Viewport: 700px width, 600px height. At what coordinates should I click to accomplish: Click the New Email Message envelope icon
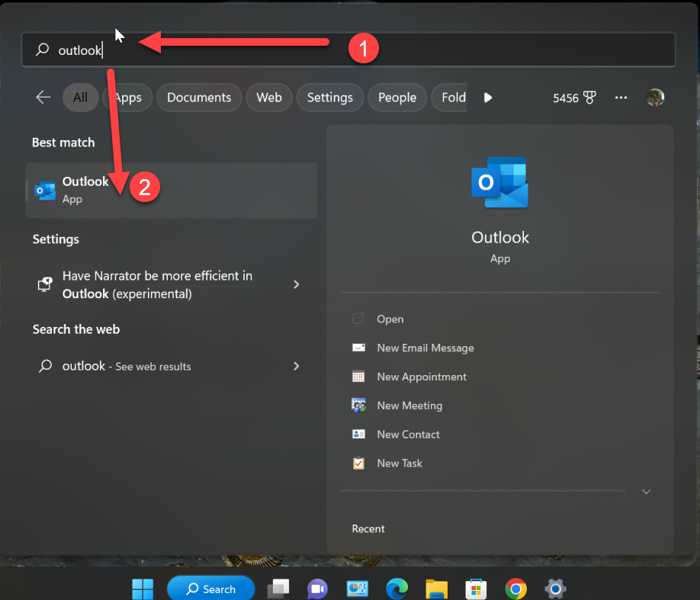(x=358, y=348)
